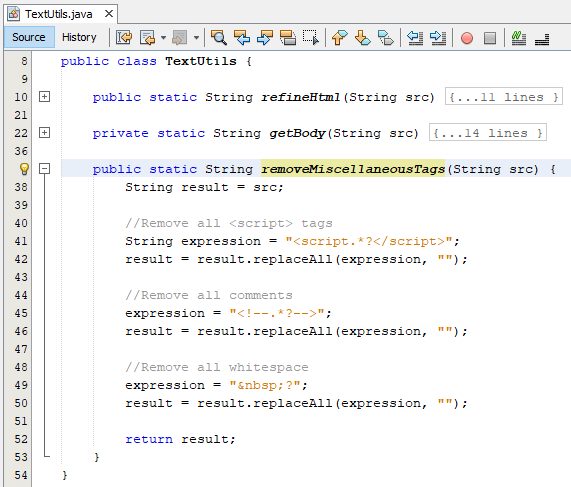This screenshot has height=487, width=571.
Task: Stop macro recording with square icon
Action: (x=490, y=38)
